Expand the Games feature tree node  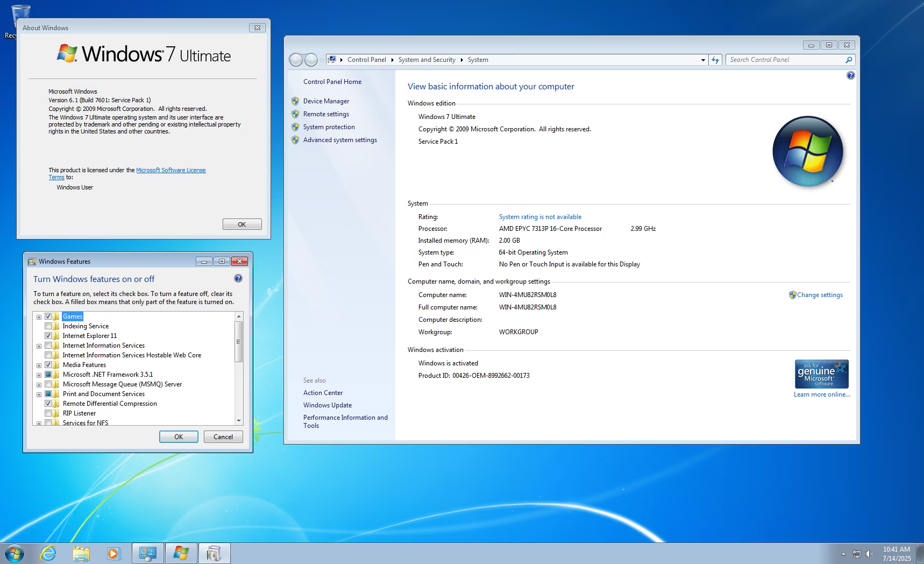pyautogui.click(x=39, y=317)
